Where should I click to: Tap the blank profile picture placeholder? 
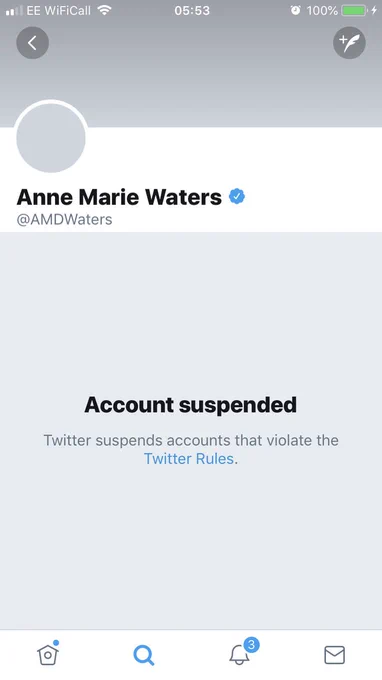51,138
